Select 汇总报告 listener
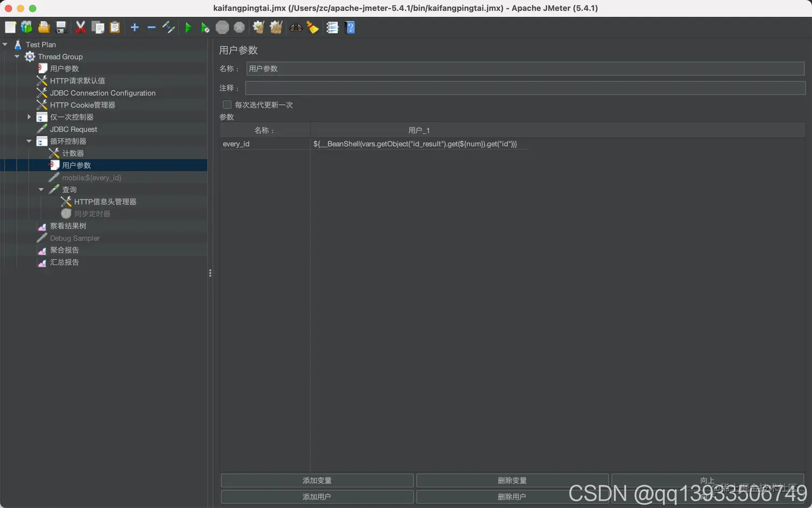Viewport: 812px width, 508px height. (64, 262)
